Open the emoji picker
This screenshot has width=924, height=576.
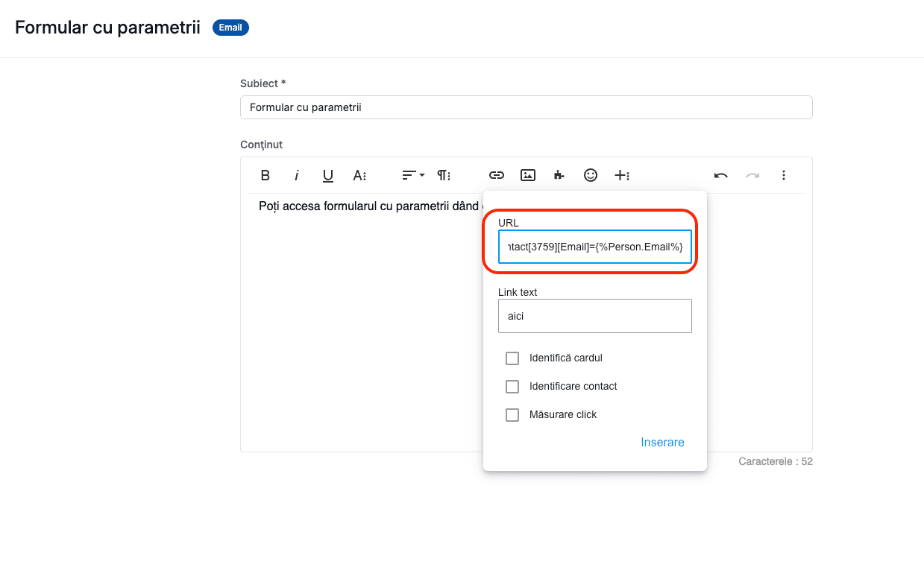[x=591, y=175]
